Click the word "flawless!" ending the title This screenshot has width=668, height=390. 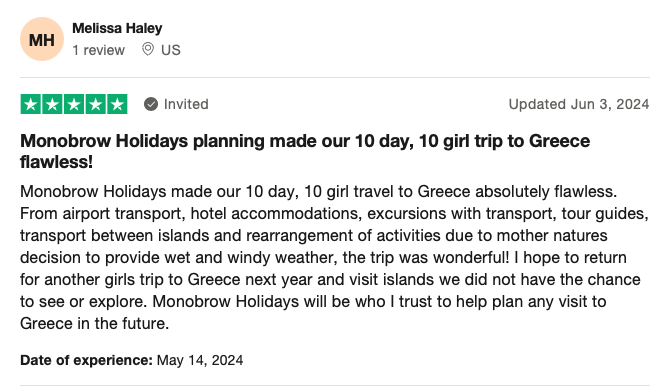tap(56, 162)
